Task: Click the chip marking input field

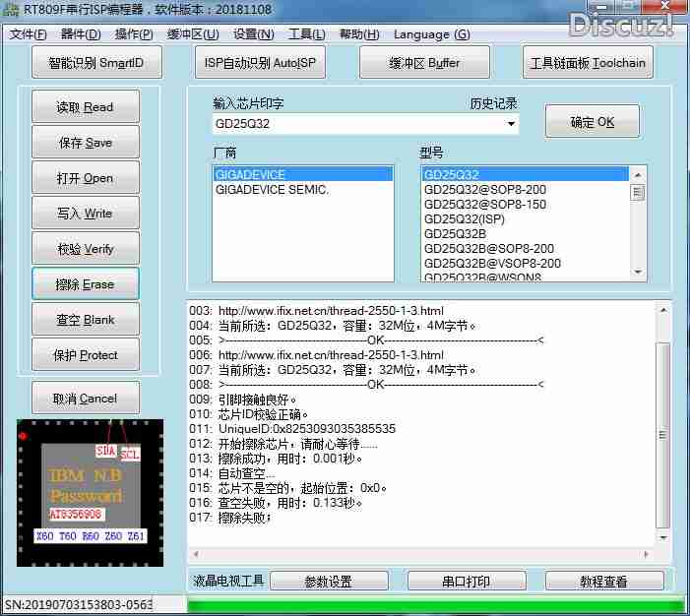Action: tap(358, 124)
